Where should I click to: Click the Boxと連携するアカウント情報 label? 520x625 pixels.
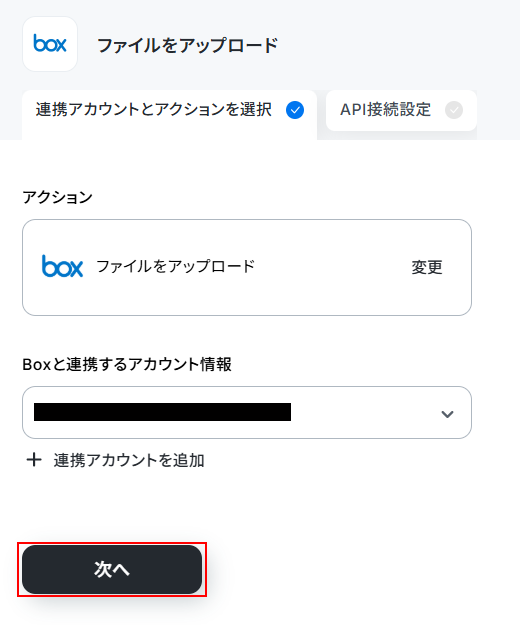tap(127, 364)
